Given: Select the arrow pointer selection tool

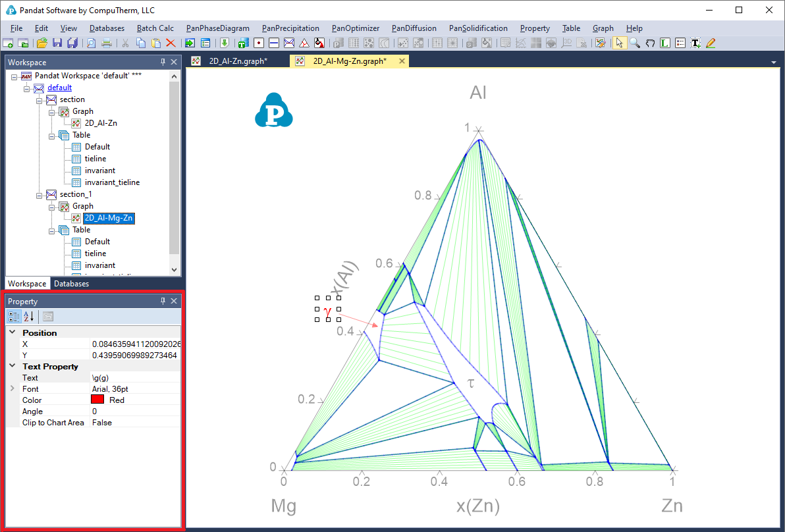Looking at the screenshot, I should 619,43.
